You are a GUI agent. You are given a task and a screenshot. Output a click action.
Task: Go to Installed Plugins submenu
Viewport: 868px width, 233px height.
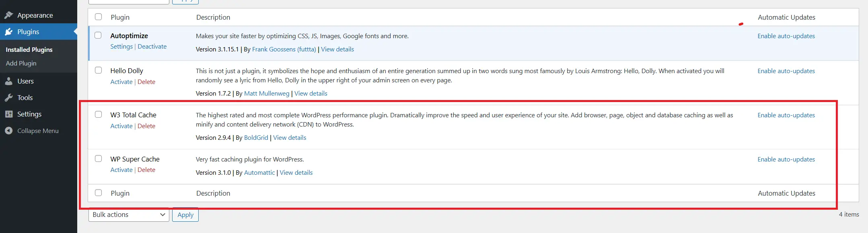[x=29, y=49]
